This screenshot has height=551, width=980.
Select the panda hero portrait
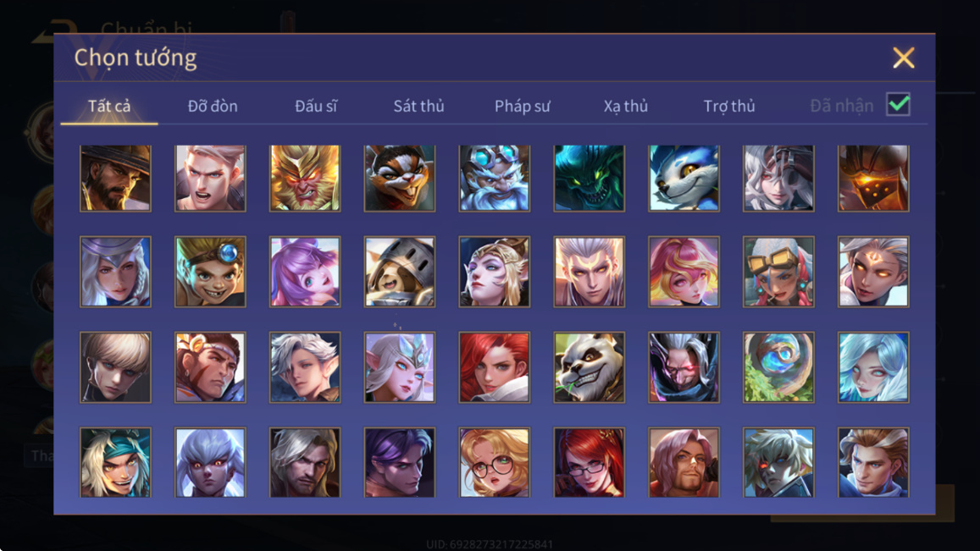pos(589,367)
